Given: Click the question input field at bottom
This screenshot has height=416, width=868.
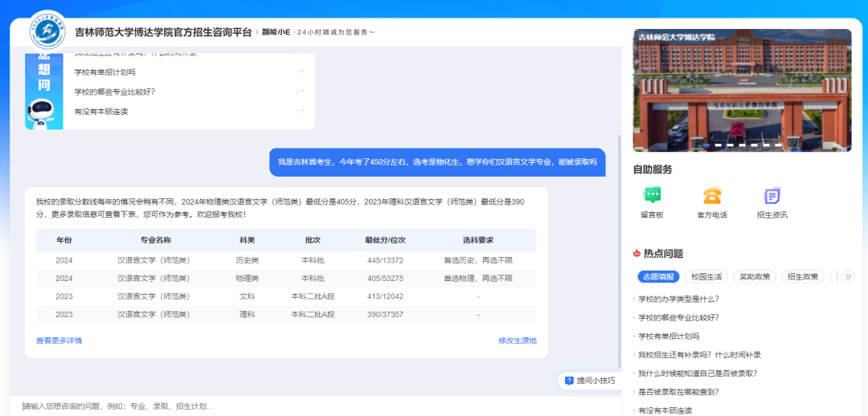Looking at the screenshot, I should pos(313,406).
